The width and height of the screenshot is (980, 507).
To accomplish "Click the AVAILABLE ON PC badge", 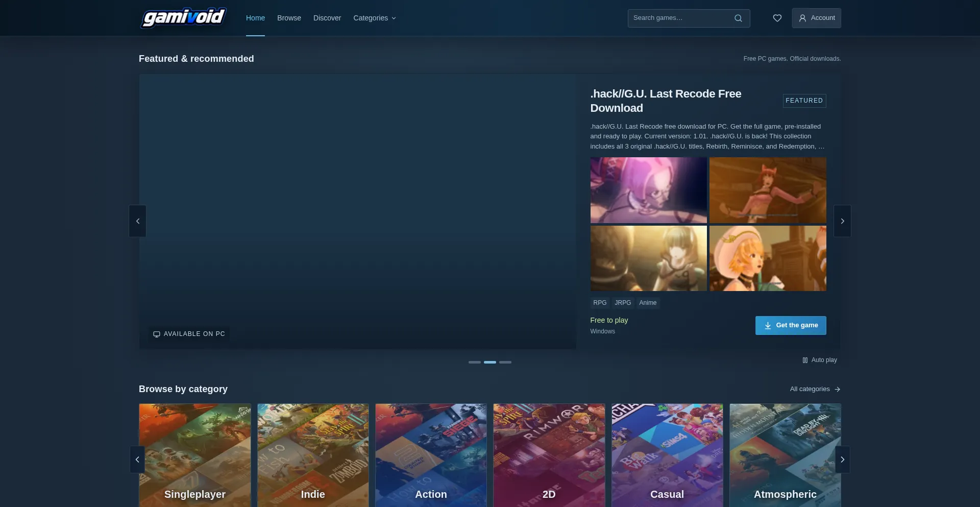I will tap(189, 334).
